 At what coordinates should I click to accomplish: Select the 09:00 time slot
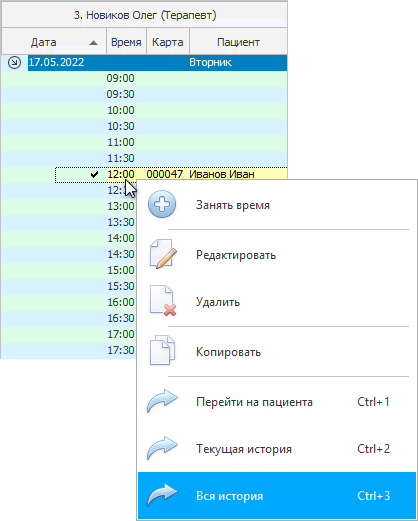[144, 79]
